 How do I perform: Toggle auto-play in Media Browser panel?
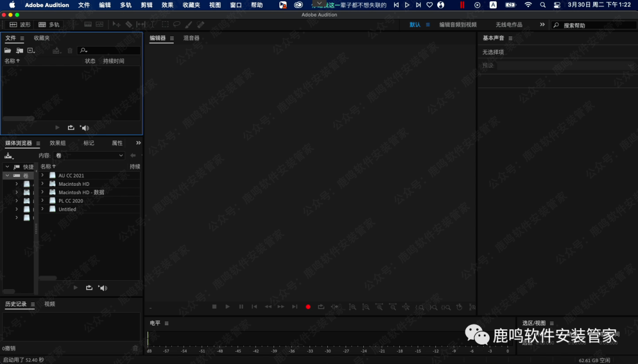(103, 288)
